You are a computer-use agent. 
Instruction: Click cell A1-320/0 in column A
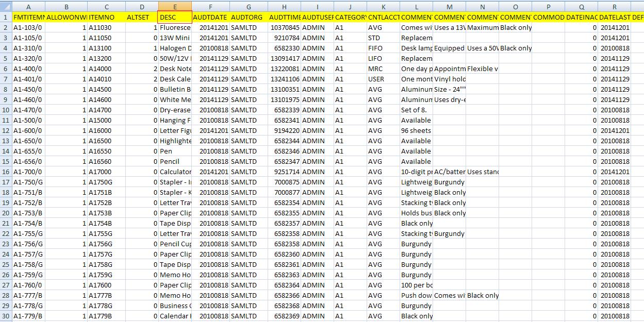tap(28, 58)
